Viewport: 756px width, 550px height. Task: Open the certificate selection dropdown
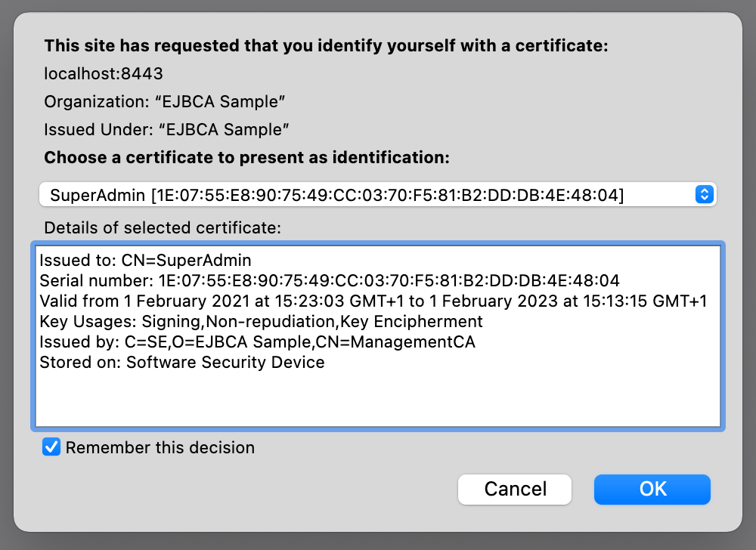(x=378, y=194)
